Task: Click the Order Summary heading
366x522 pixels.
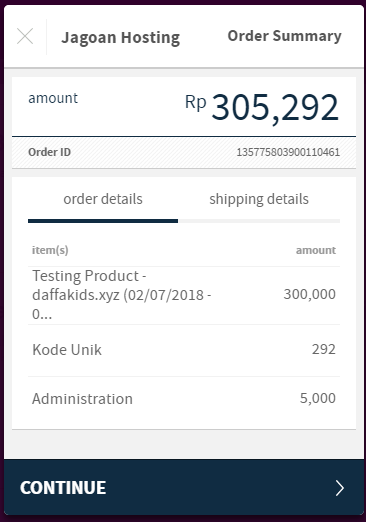Action: [x=284, y=36]
